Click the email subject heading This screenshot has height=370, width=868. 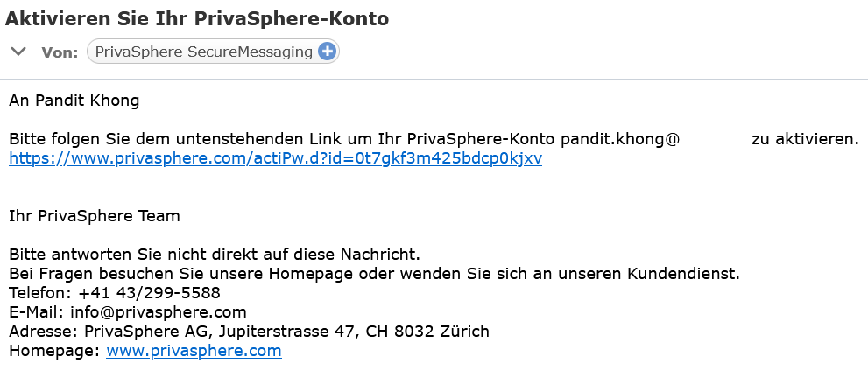pyautogui.click(x=197, y=18)
